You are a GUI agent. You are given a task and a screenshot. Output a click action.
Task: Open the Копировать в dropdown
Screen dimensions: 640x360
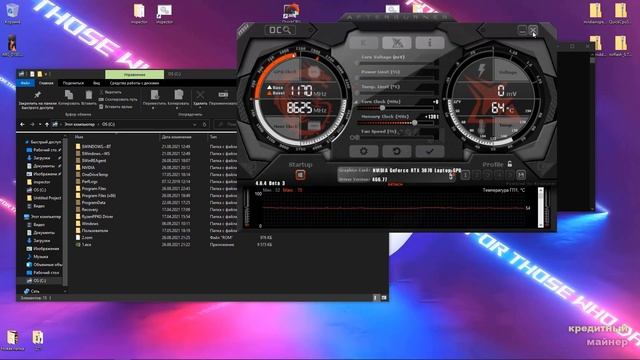coord(178,99)
